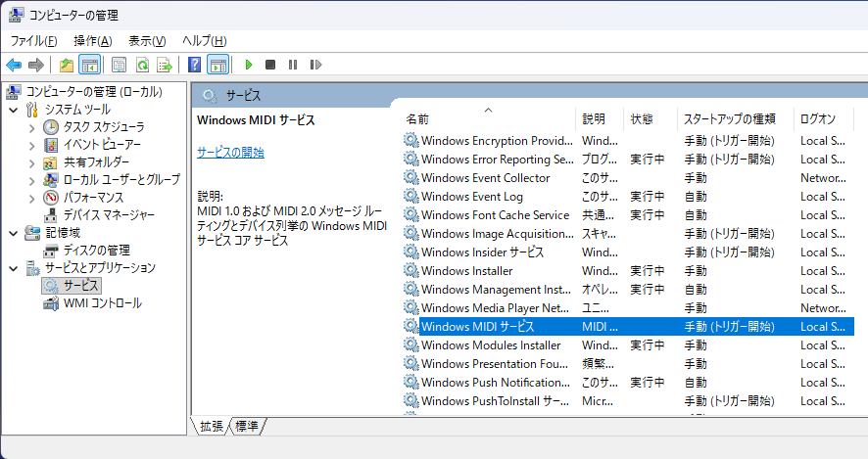Click the Up One Level folder icon
The height and width of the screenshot is (459, 868).
pos(66,65)
